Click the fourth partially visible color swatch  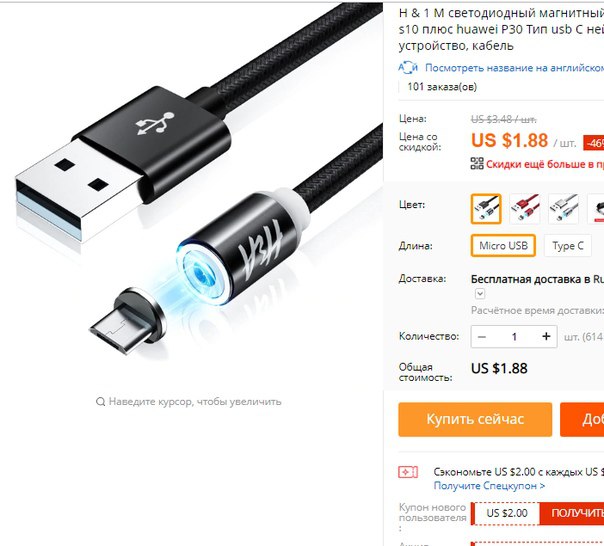click(596, 208)
